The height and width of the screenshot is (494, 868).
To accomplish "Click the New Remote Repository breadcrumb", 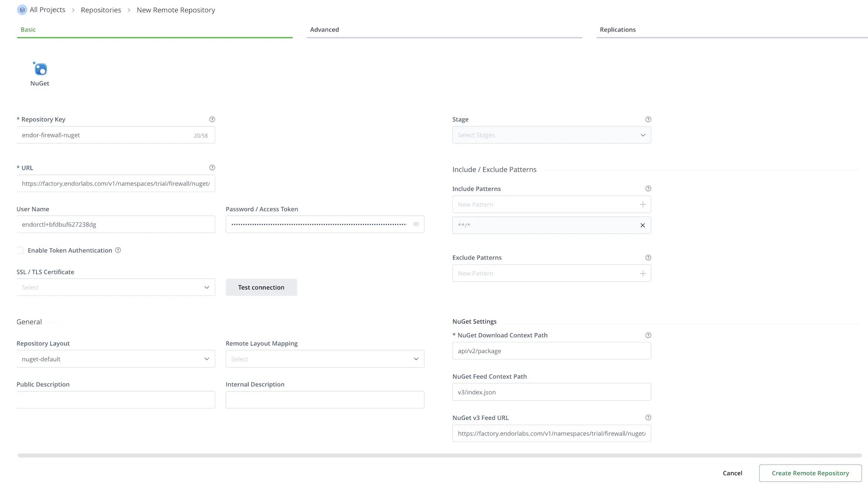I will (x=176, y=10).
